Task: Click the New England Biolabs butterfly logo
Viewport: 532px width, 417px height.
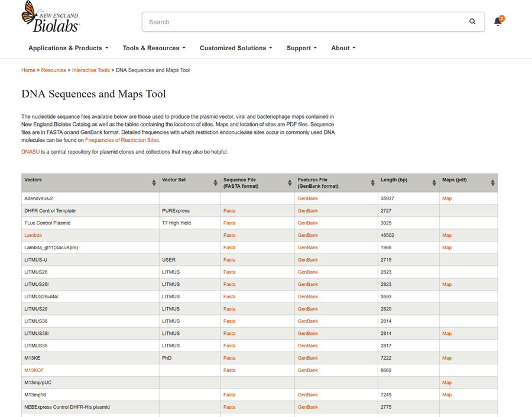Action: coord(50,17)
